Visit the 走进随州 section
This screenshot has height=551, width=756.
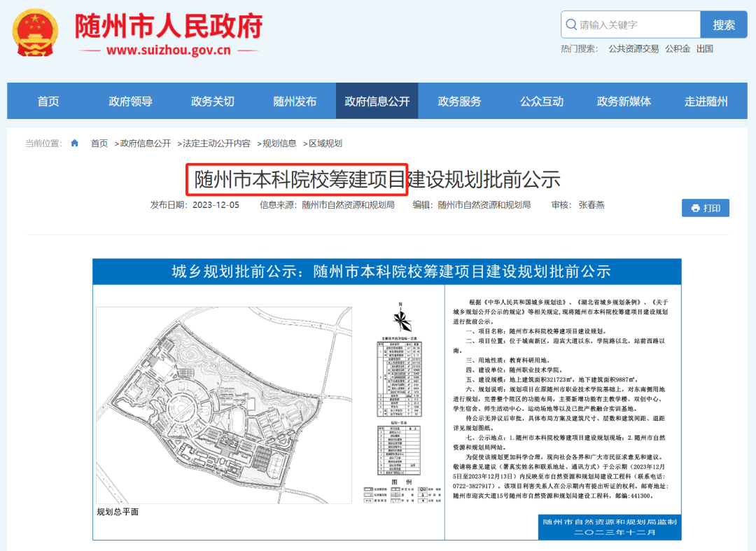click(706, 102)
